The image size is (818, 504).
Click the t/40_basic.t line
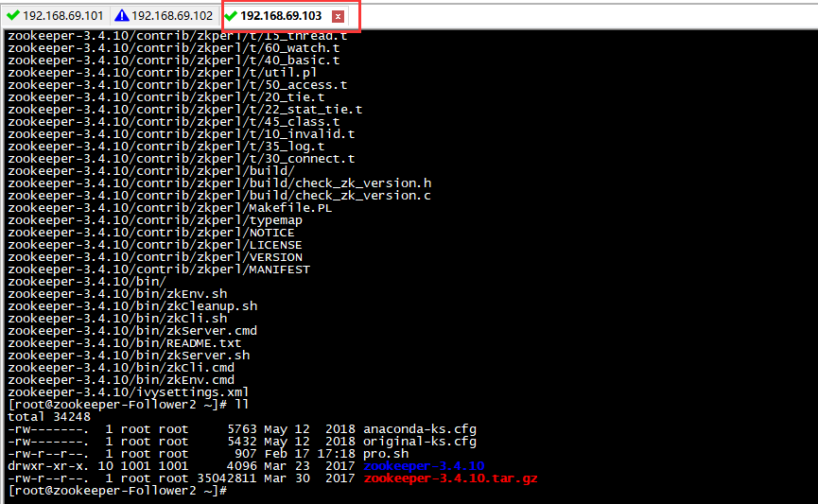[174, 61]
